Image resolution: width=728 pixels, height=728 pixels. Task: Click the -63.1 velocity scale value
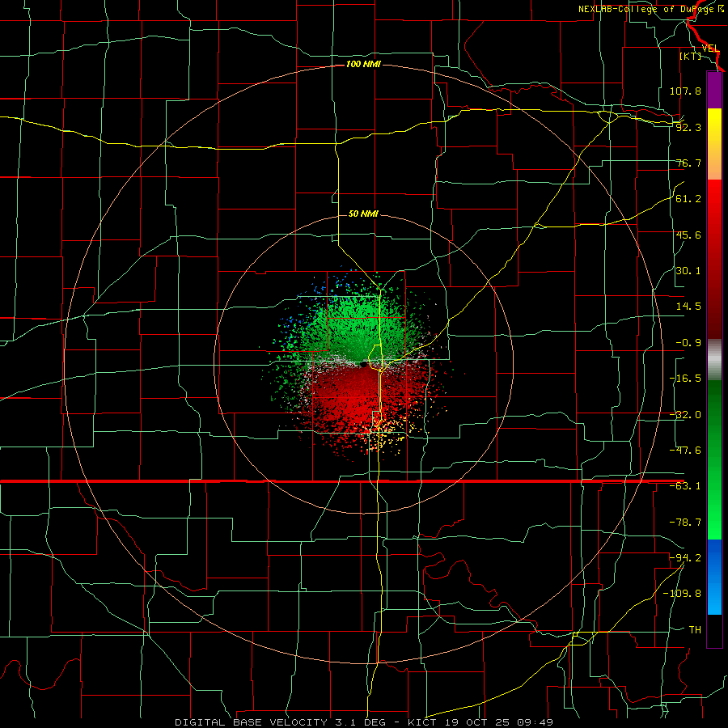[x=685, y=486]
